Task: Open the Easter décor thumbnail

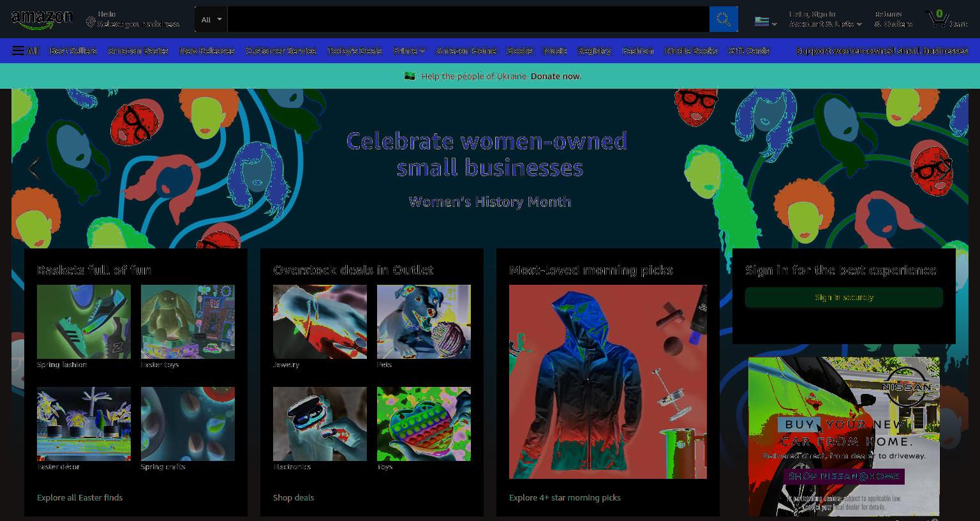Action: click(84, 424)
